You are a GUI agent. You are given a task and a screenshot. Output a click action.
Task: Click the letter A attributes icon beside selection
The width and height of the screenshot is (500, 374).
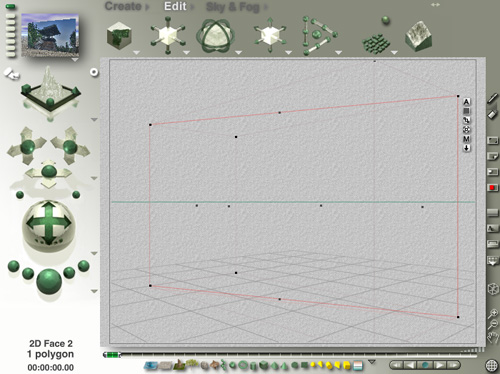point(466,102)
